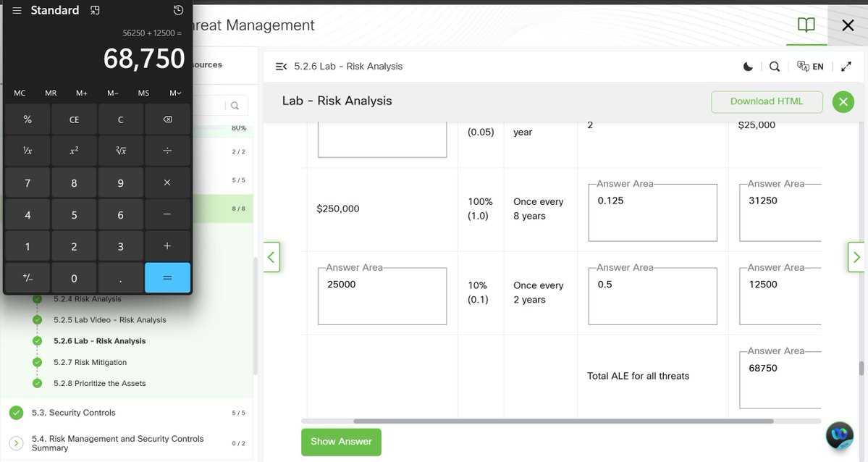Click the minus operator key

click(x=167, y=214)
